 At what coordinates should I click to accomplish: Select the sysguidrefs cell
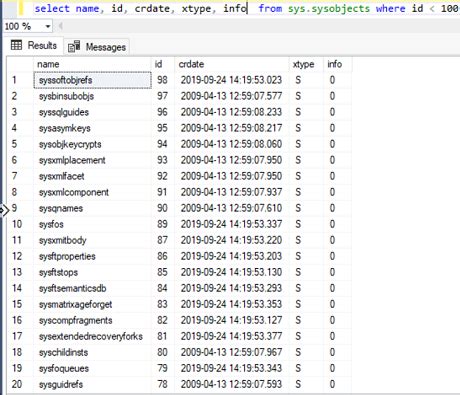tap(92, 384)
